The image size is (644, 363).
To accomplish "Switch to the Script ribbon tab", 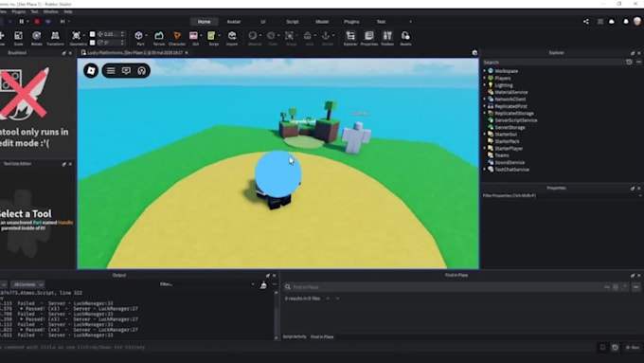I will [293, 22].
